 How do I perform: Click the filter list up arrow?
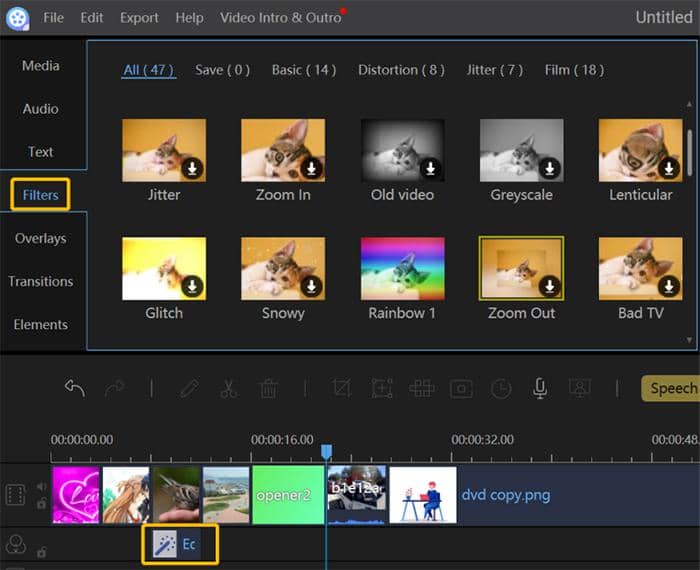tap(689, 104)
